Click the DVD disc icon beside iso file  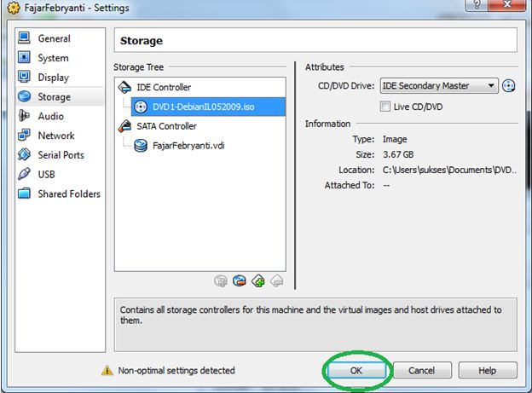[141, 107]
